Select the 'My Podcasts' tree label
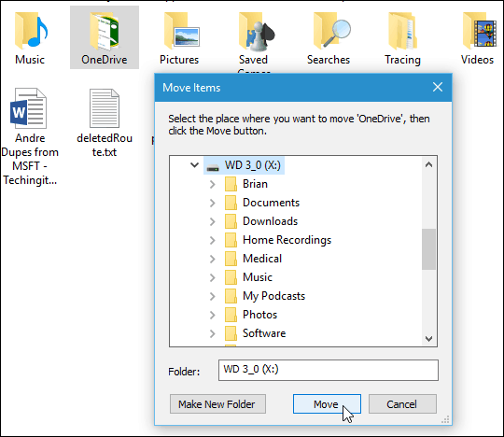Image resolution: width=504 pixels, height=437 pixels. [273, 296]
